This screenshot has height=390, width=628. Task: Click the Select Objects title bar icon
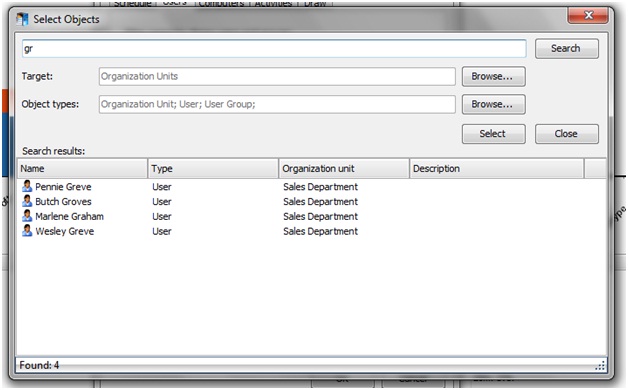(x=22, y=19)
